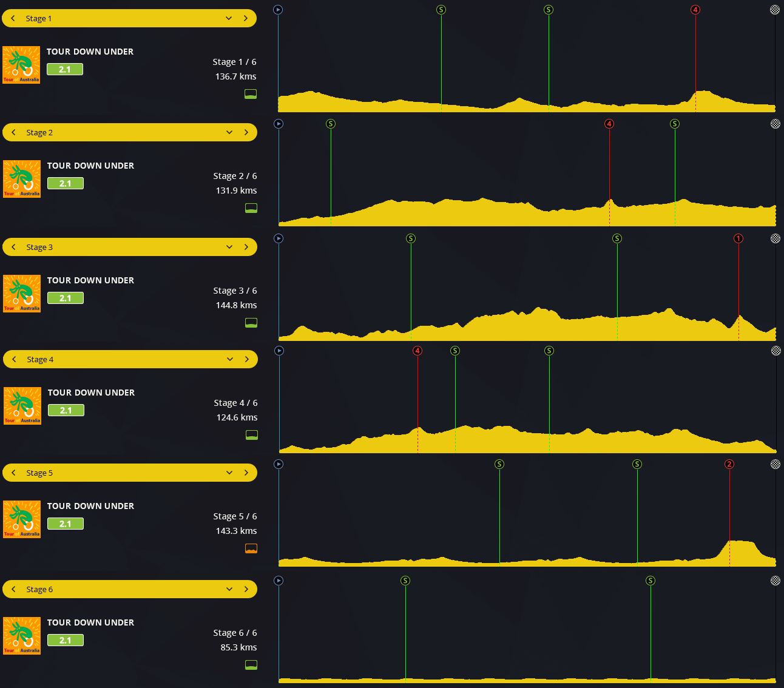This screenshot has width=784, height=688.
Task: Click category 1 climb marker on Stage 3
Action: [x=738, y=238]
